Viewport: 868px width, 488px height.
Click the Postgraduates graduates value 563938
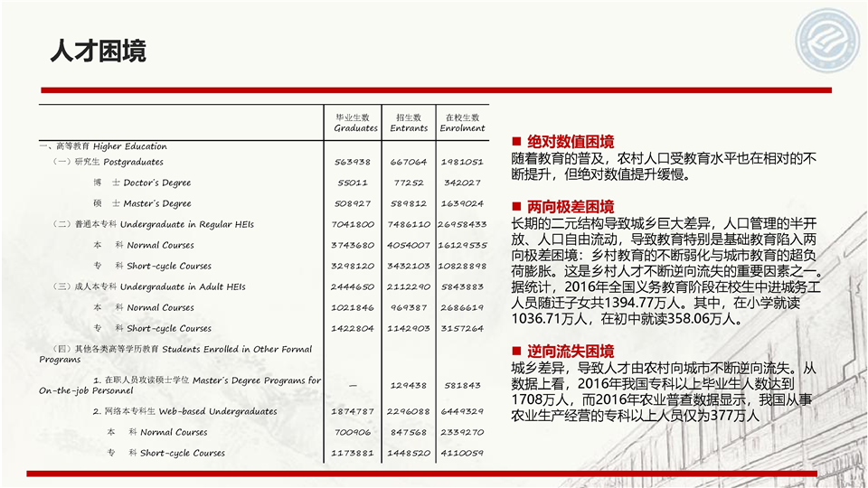(353, 162)
